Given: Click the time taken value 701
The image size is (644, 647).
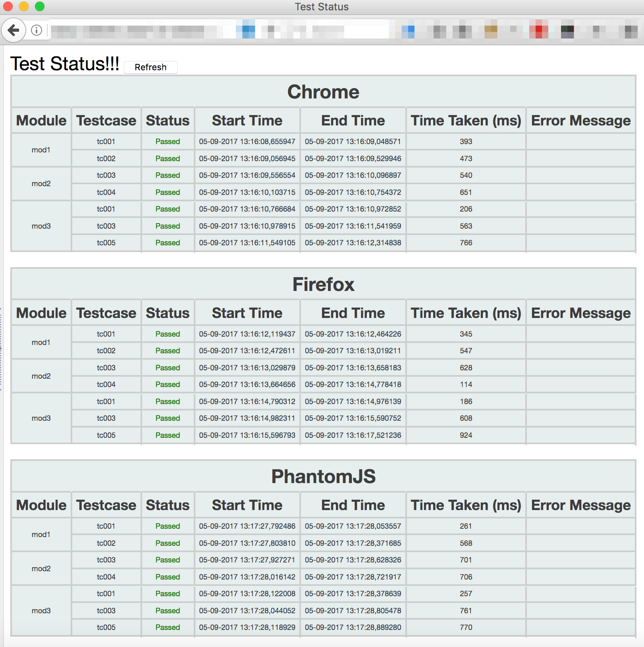Looking at the screenshot, I should [466, 560].
